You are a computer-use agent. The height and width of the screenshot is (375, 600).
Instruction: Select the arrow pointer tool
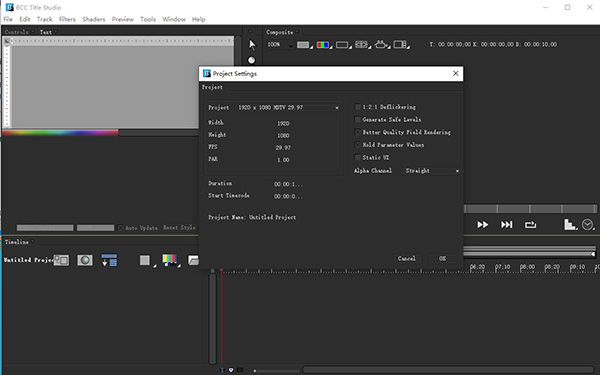tap(252, 45)
